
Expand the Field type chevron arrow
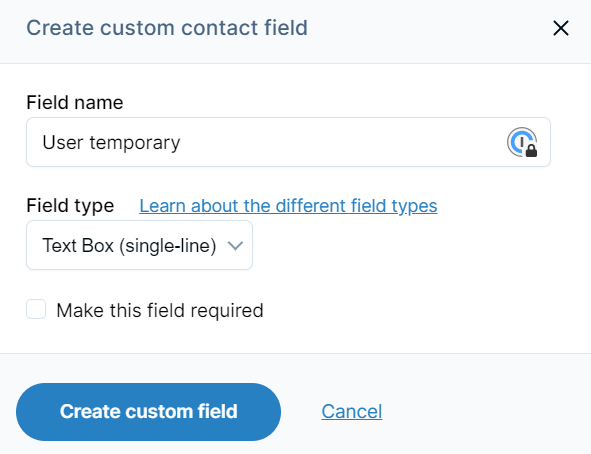pos(235,246)
